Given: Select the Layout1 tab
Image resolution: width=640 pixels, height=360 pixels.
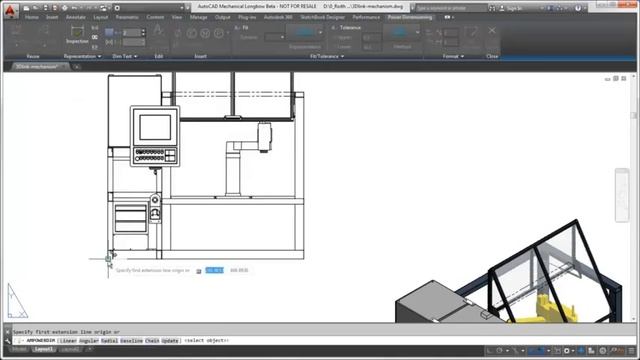Looking at the screenshot, I should (43, 350).
